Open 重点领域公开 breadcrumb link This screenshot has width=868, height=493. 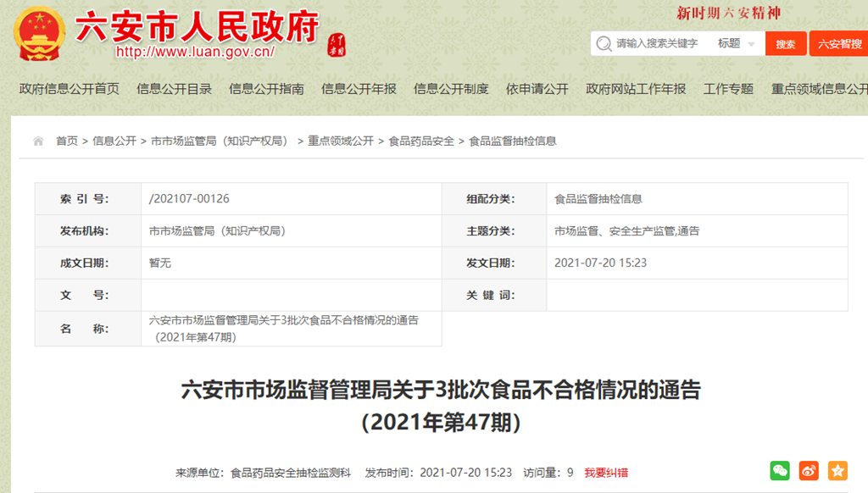(341, 141)
